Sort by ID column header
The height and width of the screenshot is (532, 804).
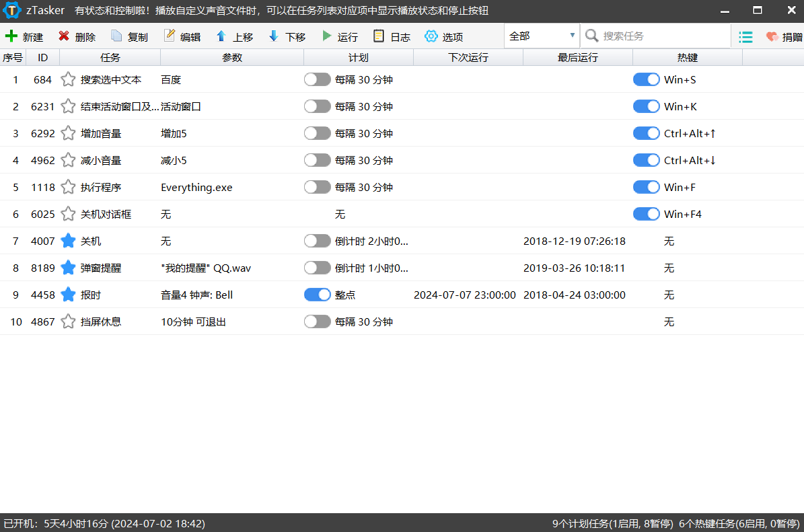coord(42,58)
